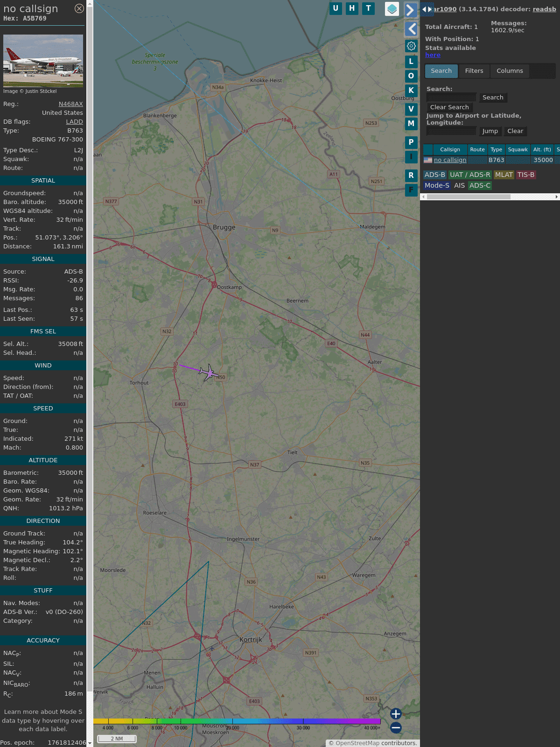
Task: Click the SIGNAL section header
Action: (43, 259)
